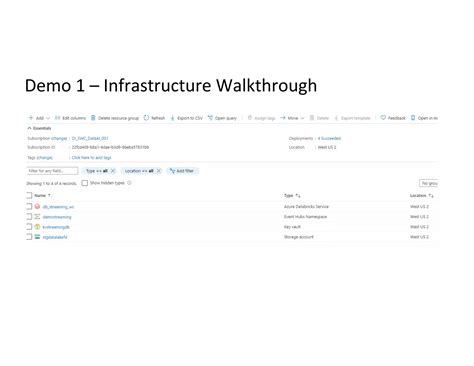Screen dimensions: 474x366
Task: Click change link next to Tags
Action: 45,158
